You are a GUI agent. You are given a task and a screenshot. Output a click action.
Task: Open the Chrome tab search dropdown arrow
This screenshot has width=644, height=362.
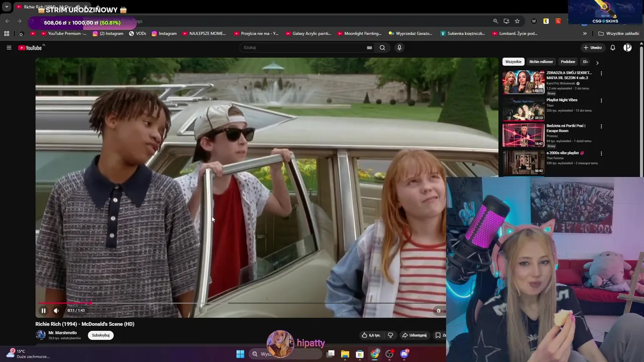point(7,7)
